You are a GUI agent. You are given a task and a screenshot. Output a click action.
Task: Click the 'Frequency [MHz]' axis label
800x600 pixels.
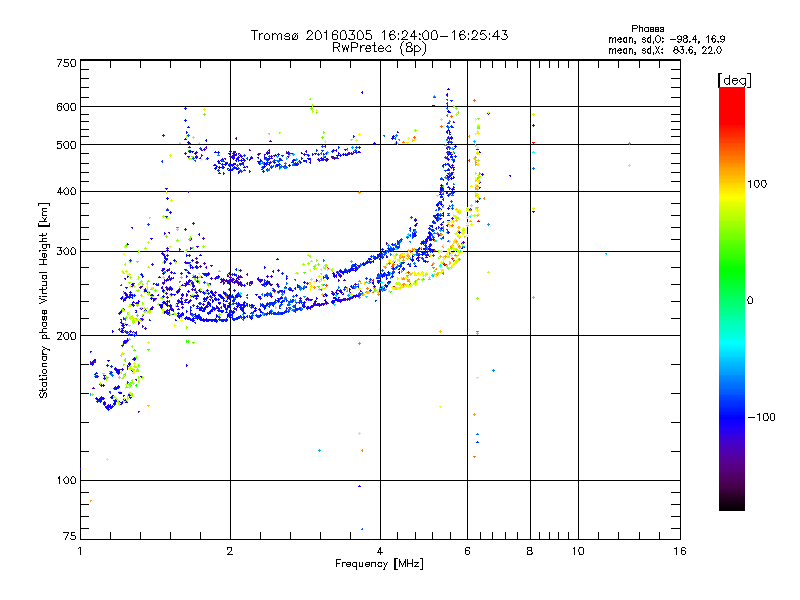coord(379,564)
